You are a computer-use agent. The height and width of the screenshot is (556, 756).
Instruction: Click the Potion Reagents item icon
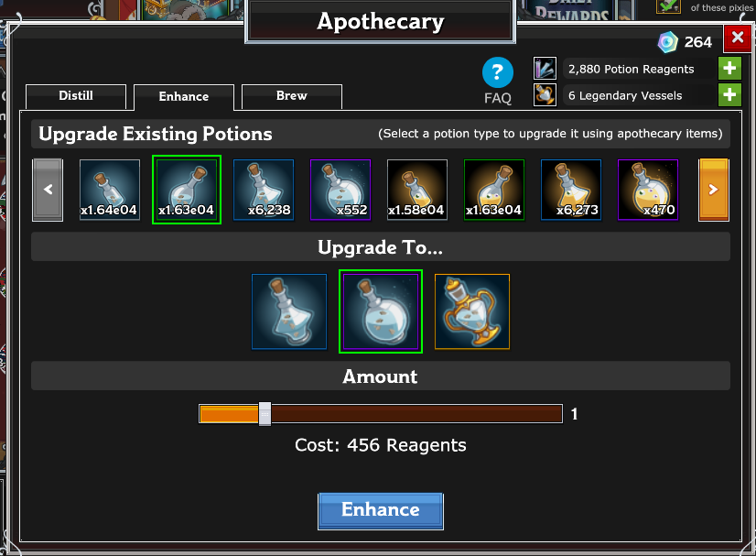coord(545,68)
